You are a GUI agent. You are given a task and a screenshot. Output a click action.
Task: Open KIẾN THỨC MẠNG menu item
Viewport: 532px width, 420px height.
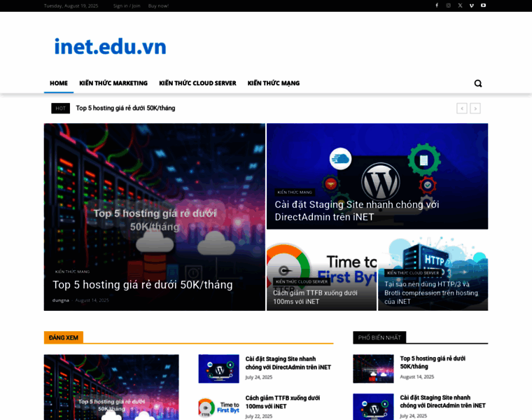[x=274, y=83]
